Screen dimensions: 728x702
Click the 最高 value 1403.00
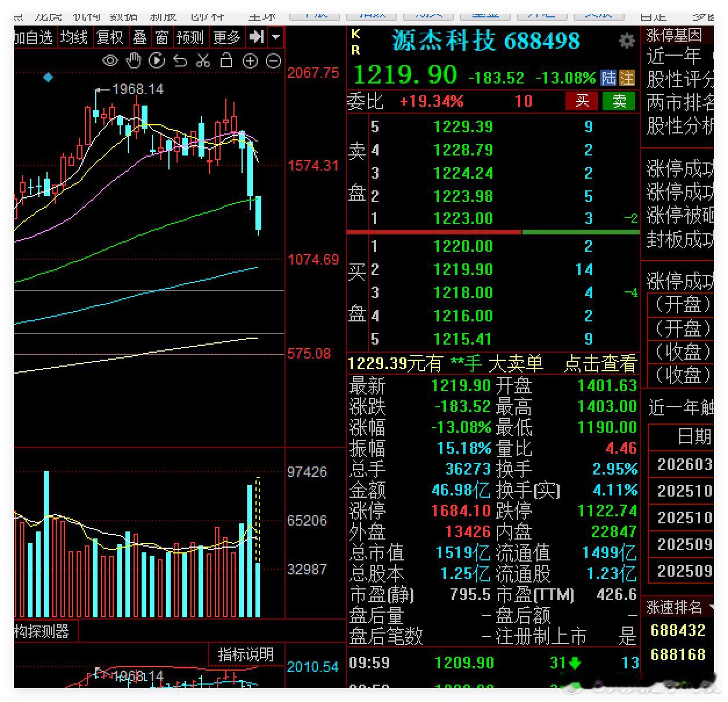point(607,406)
